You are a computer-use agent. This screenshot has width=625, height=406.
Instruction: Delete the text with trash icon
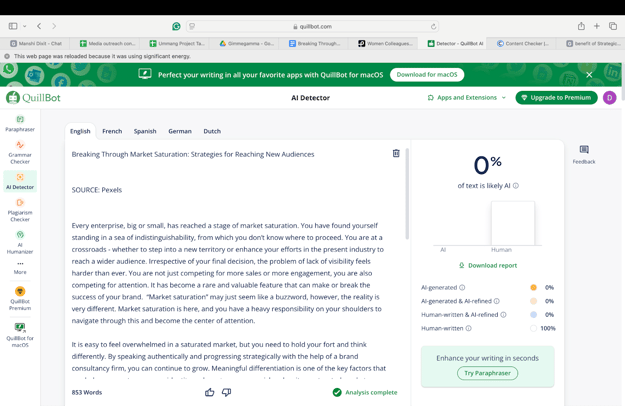click(x=396, y=153)
